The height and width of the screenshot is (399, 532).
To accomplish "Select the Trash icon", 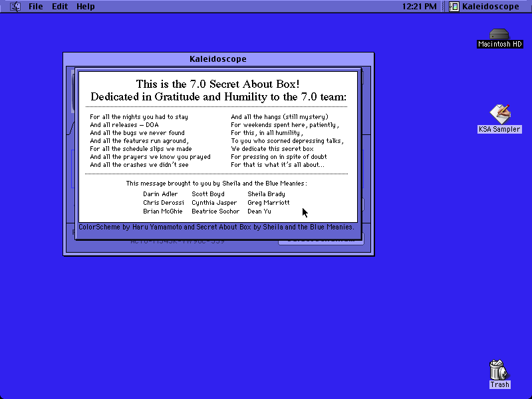I will click(x=499, y=374).
